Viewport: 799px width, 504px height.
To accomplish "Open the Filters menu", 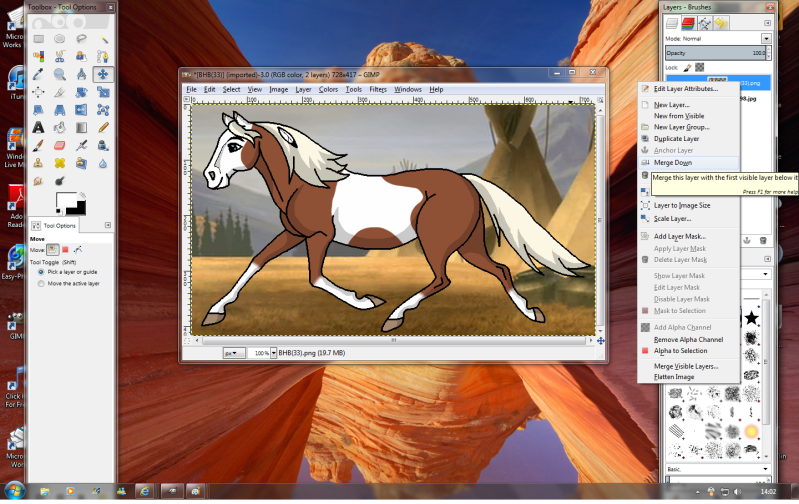I will [x=378, y=89].
